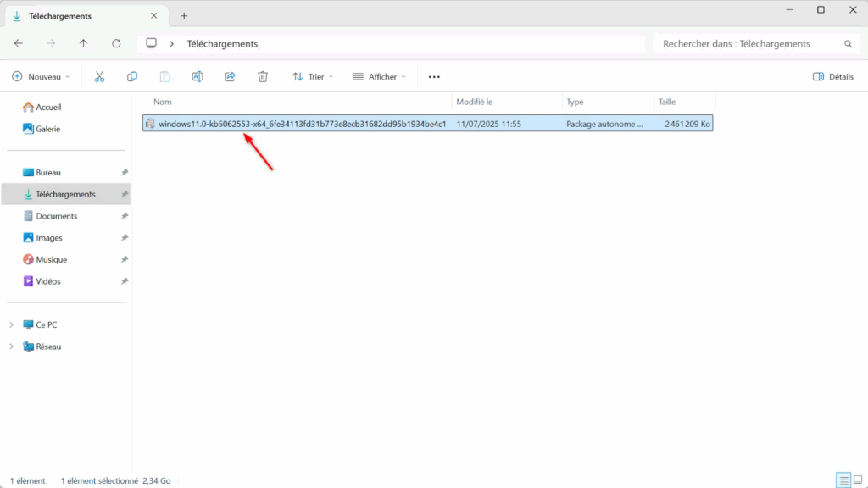Click the Rename icon in toolbar
Image resolution: width=868 pixels, height=488 pixels.
click(x=198, y=77)
